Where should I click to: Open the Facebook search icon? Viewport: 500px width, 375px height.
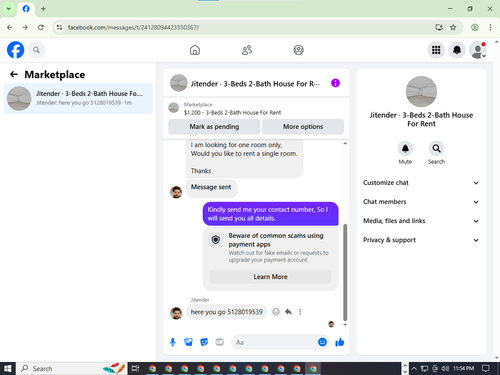[36, 50]
